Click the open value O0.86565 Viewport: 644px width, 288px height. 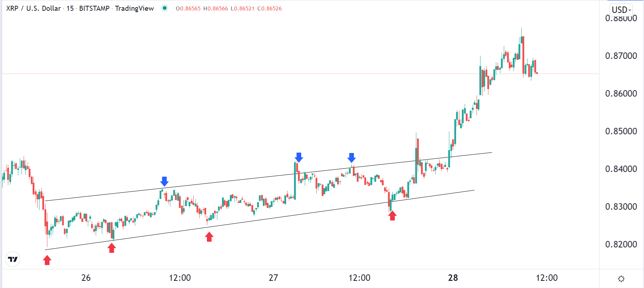188,9
